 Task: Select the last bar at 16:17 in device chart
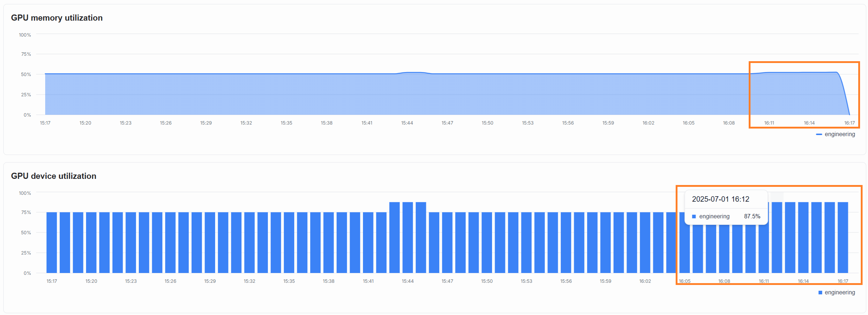843,238
